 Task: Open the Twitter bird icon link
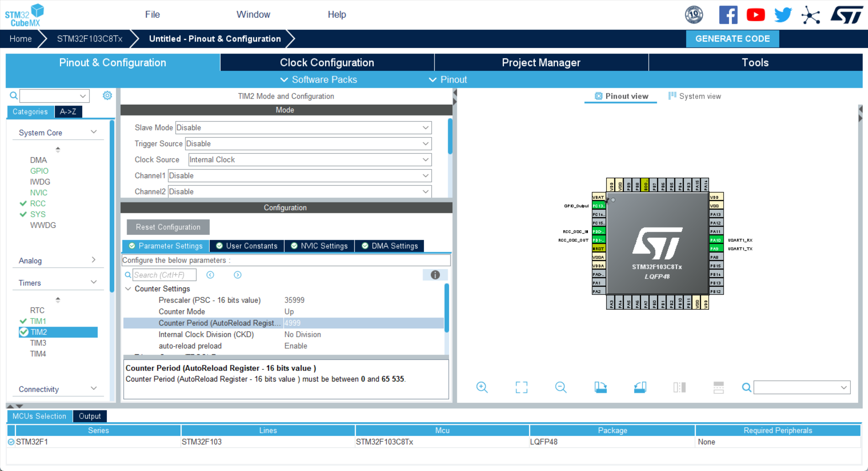[x=783, y=15]
